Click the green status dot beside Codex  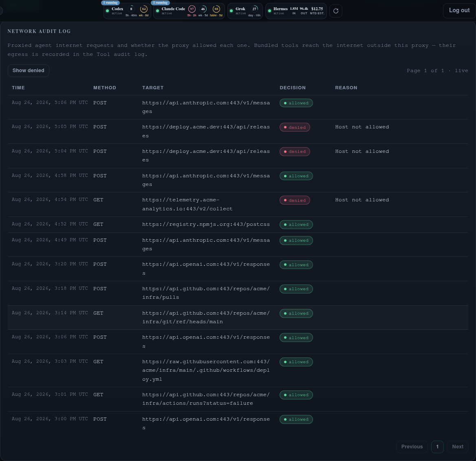tap(107, 11)
